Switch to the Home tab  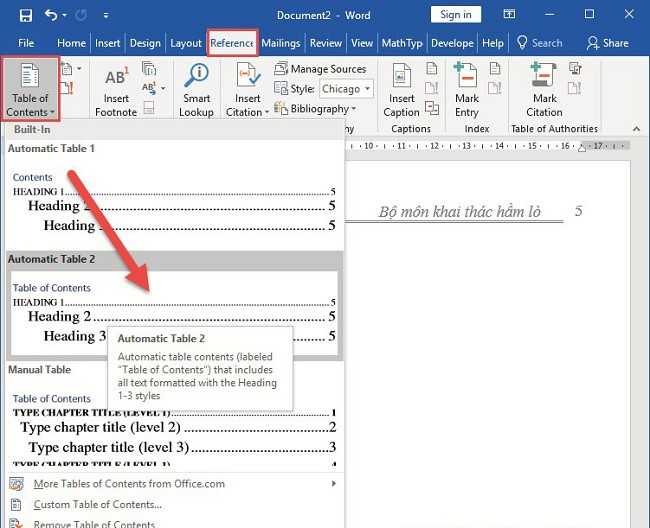point(71,43)
